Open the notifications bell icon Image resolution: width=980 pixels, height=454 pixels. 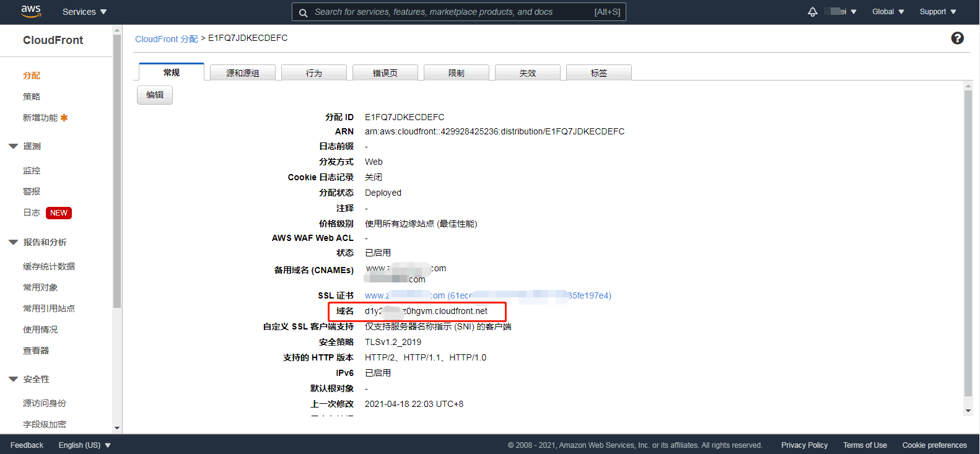[x=813, y=12]
